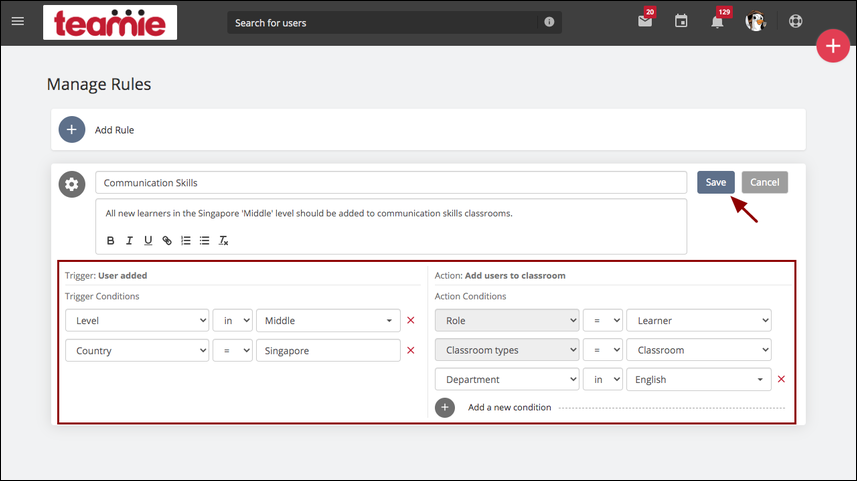Open the hamburger navigation menu

(x=17, y=21)
